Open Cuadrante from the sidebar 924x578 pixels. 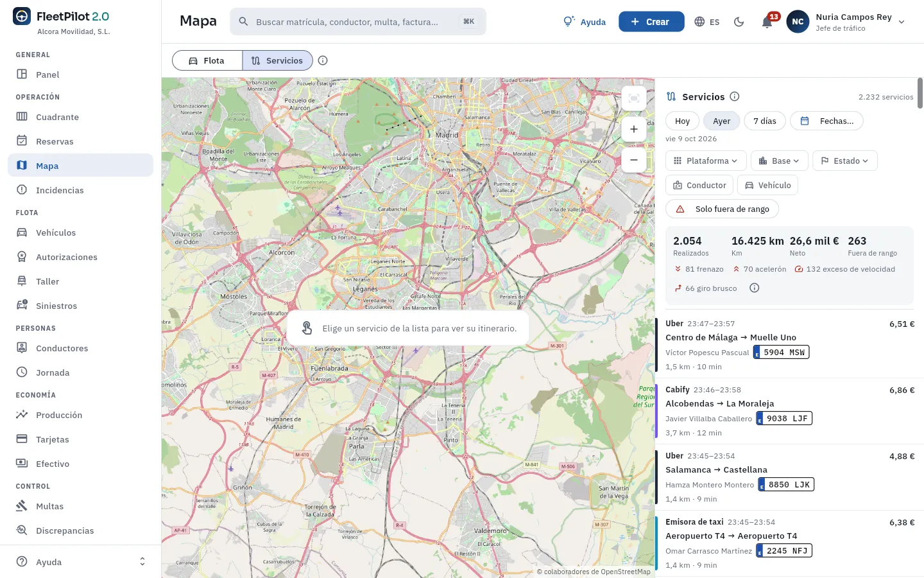(x=81, y=117)
